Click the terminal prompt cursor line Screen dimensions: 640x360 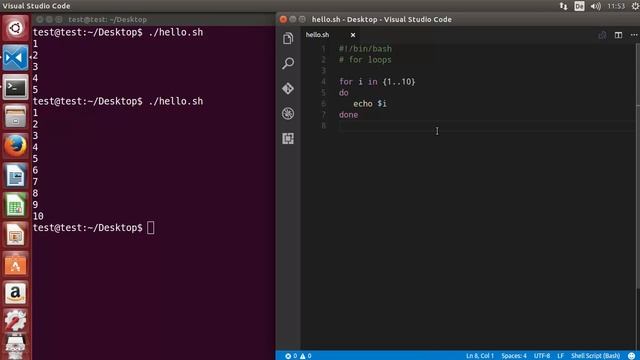pos(93,228)
